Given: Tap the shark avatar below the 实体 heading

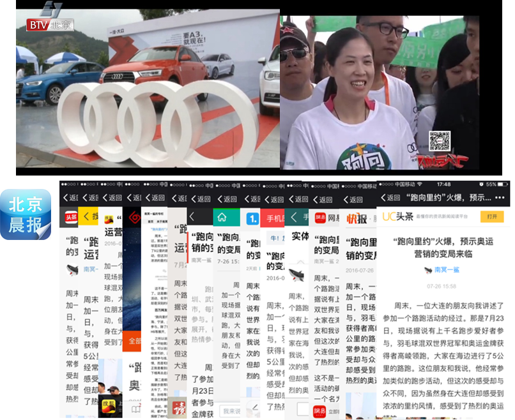Looking at the screenshot, I should coord(296,275).
